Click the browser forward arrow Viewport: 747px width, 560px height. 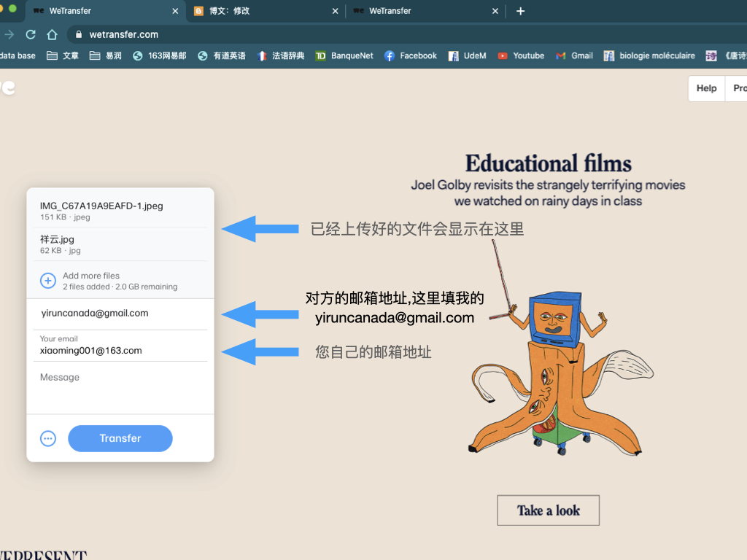[x=9, y=34]
